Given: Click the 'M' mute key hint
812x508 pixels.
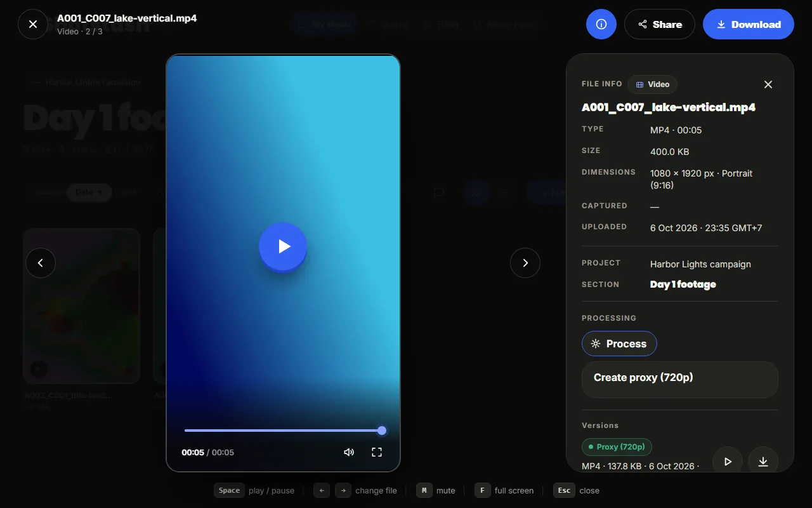Looking at the screenshot, I should coord(424,490).
